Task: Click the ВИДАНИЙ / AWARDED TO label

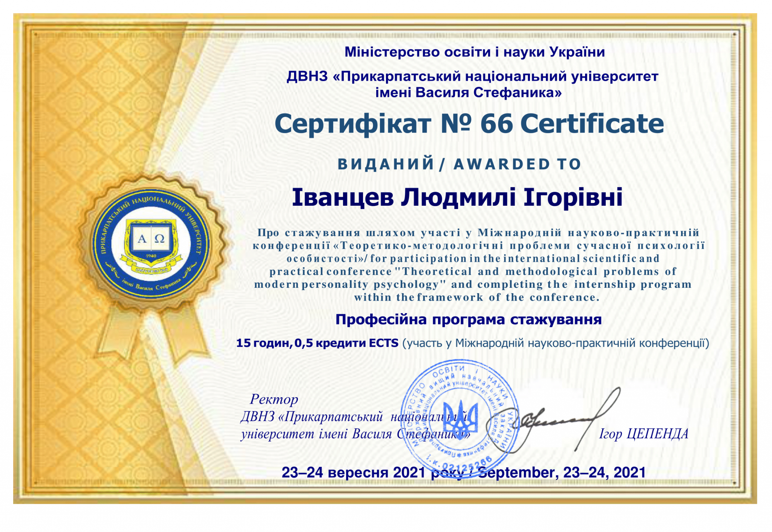Action: (459, 164)
